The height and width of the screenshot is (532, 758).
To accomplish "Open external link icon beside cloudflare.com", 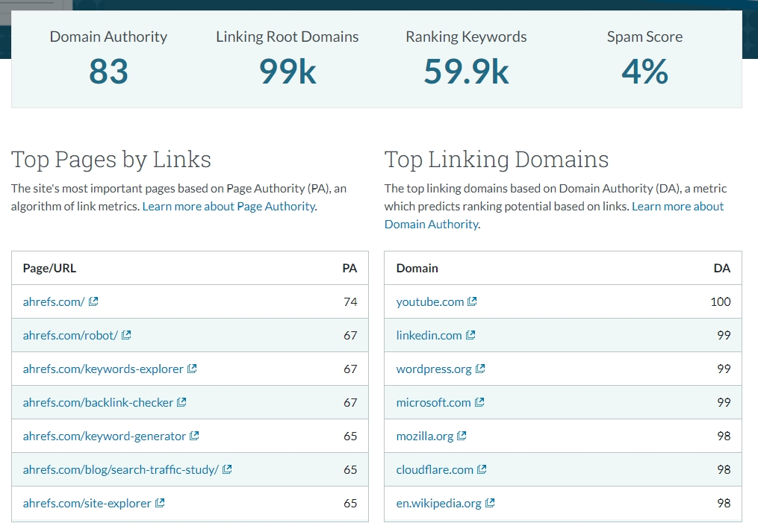I will 482,469.
